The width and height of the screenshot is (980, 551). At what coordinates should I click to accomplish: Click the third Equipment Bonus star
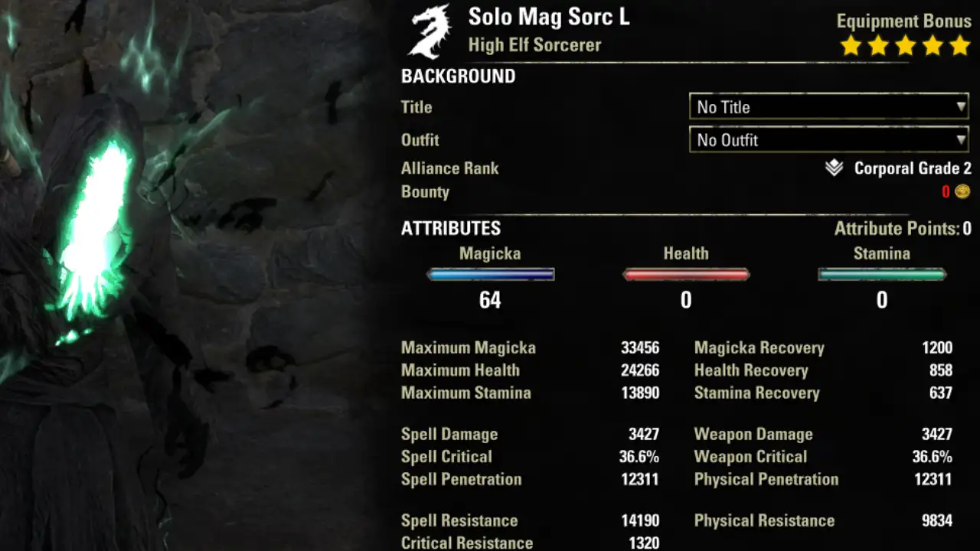pos(905,46)
